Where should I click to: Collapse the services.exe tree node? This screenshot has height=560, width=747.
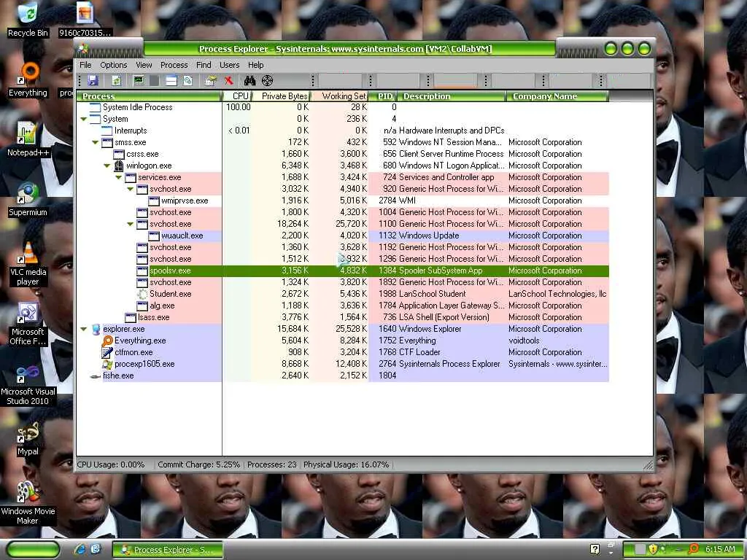(119, 177)
